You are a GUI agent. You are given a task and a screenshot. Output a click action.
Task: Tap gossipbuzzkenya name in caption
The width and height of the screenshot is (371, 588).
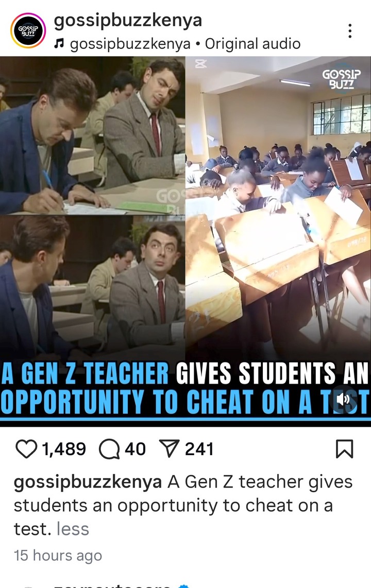click(88, 482)
